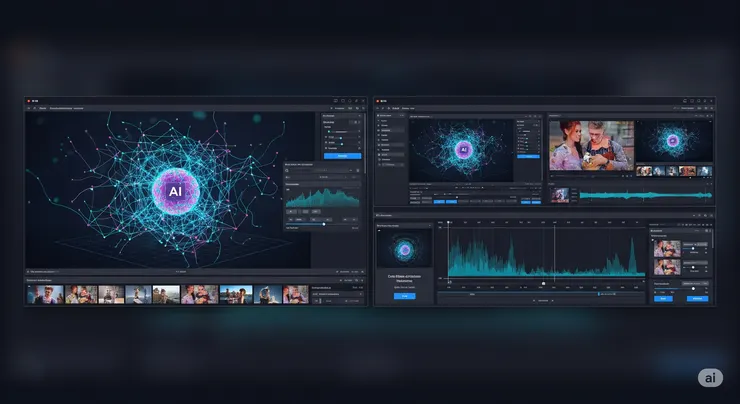The image size is (740, 404).
Task: Select the seventh filmstrip thumbnail with blue sky
Action: click(236, 295)
